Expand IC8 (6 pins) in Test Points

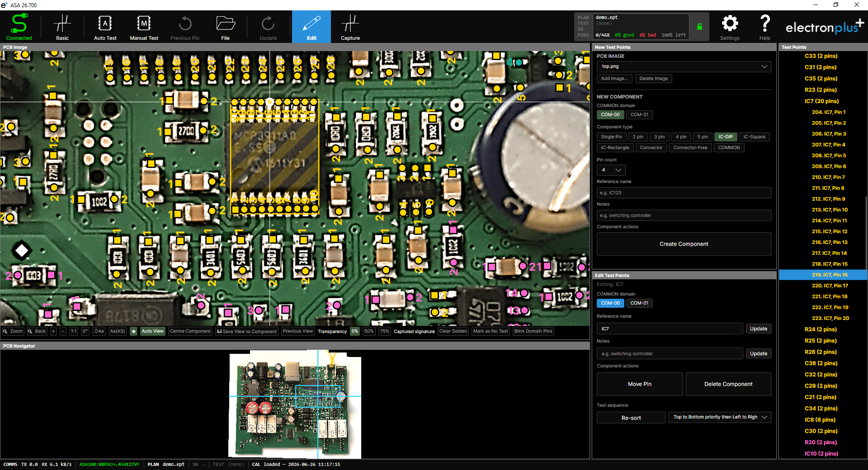820,420
